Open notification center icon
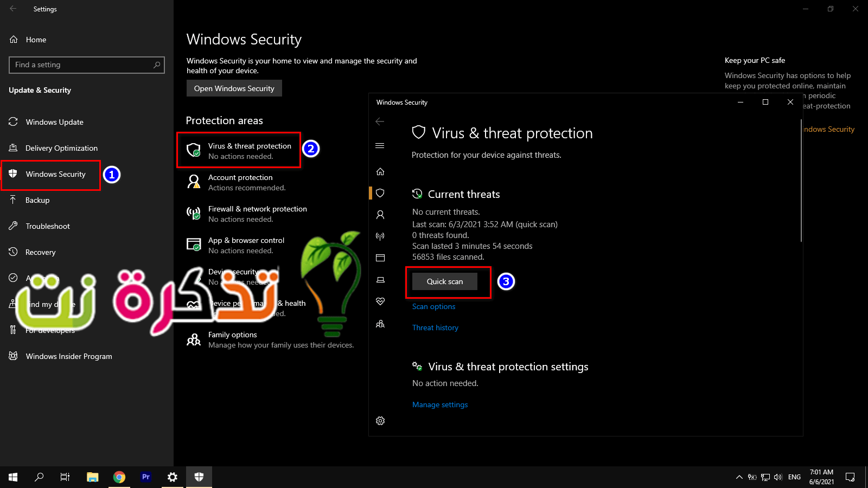868x488 pixels. (x=850, y=477)
